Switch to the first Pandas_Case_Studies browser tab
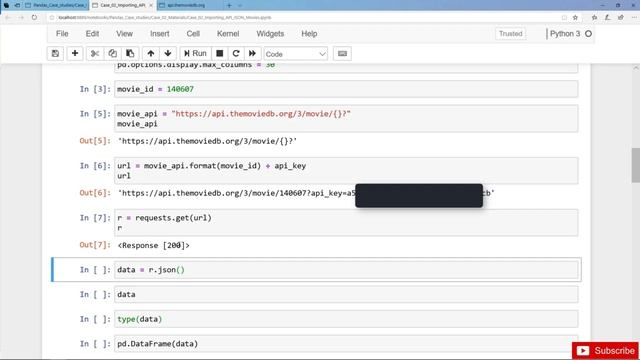The image size is (640, 360). click(56, 5)
